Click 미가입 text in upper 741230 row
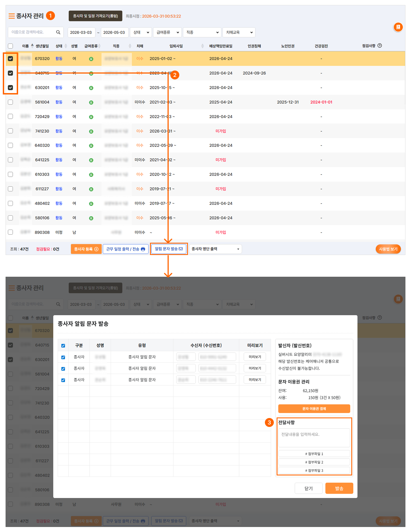The height and width of the screenshot is (532, 411). (221, 131)
